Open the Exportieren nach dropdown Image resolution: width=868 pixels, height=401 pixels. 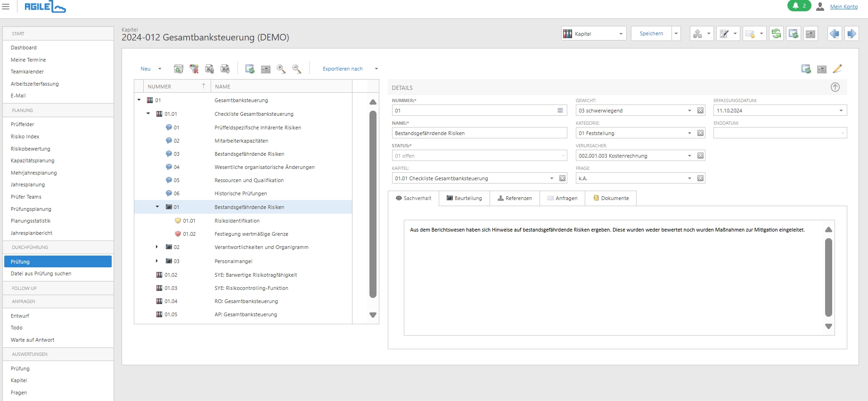(376, 69)
